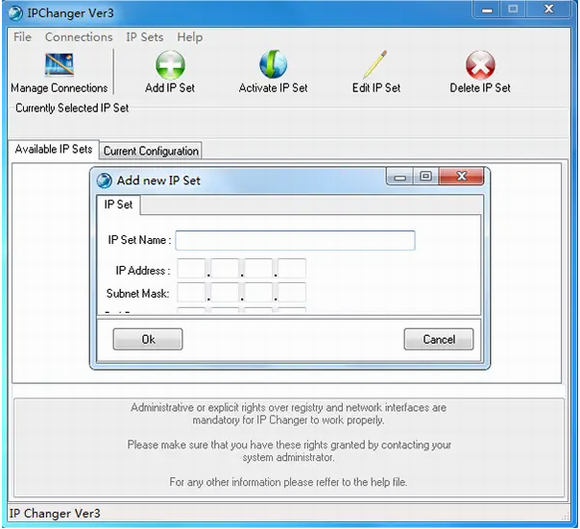The image size is (580, 529).
Task: Open the IP Sets menu
Action: (x=145, y=37)
